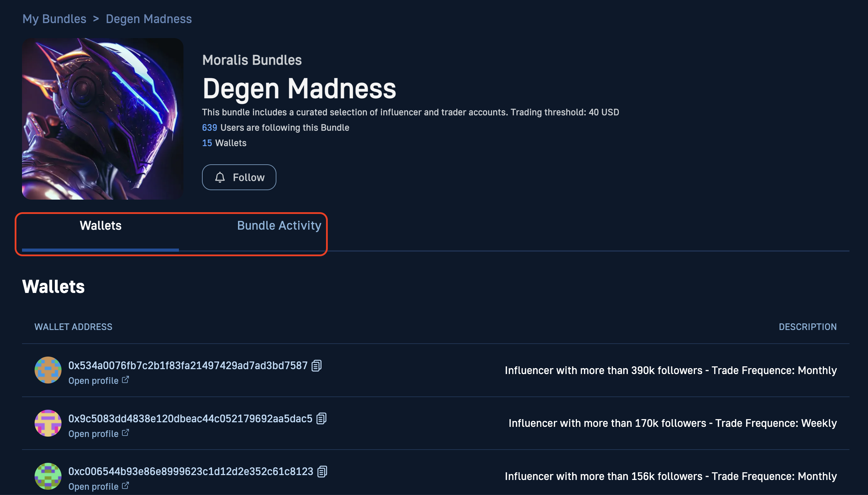This screenshot has width=868, height=495.
Task: Click wallet address 0x9c5083dd4838e120dbeac44c052179692aa5dac5
Action: pos(190,419)
